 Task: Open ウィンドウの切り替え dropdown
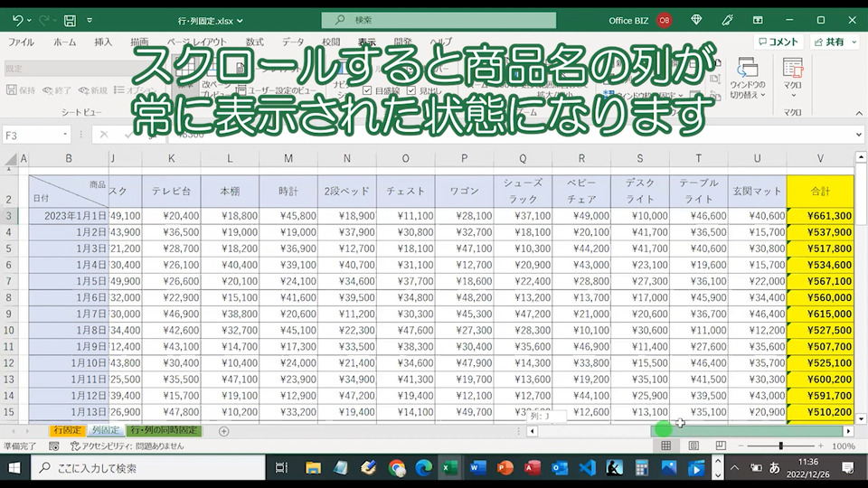click(748, 80)
